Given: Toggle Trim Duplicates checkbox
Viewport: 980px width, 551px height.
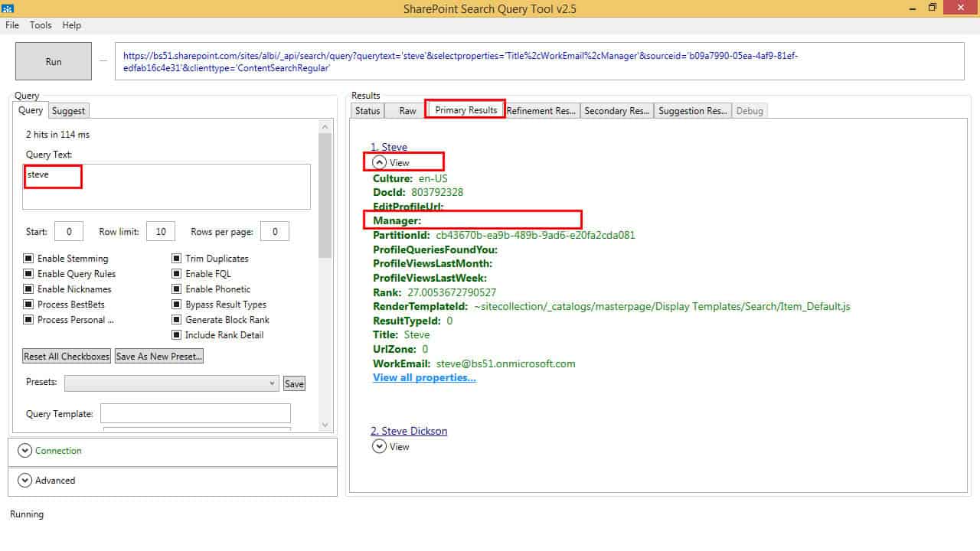Looking at the screenshot, I should [177, 259].
